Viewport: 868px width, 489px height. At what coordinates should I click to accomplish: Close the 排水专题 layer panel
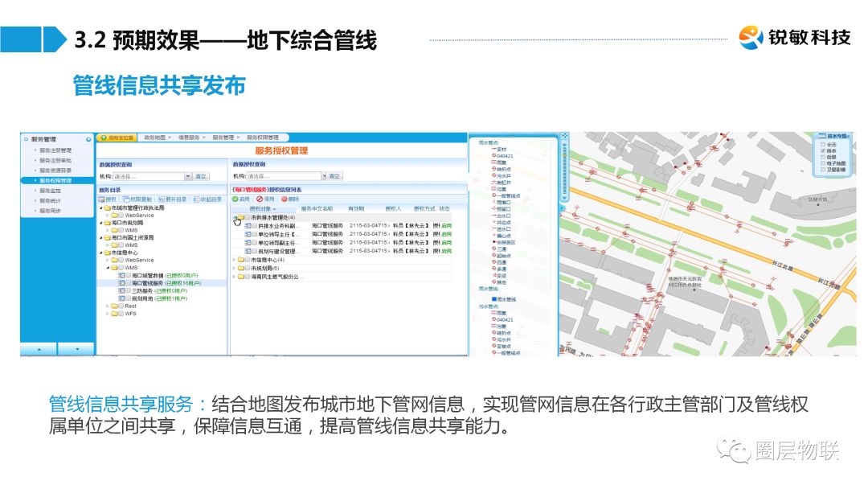(850, 136)
